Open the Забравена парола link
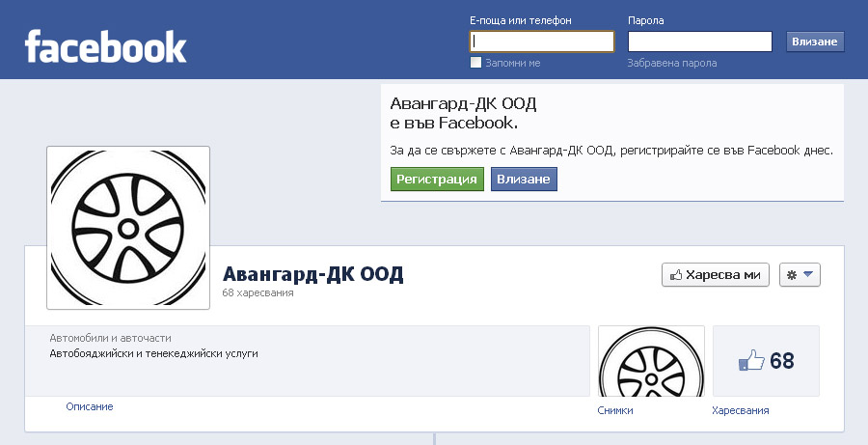The width and height of the screenshot is (868, 445). (672, 63)
